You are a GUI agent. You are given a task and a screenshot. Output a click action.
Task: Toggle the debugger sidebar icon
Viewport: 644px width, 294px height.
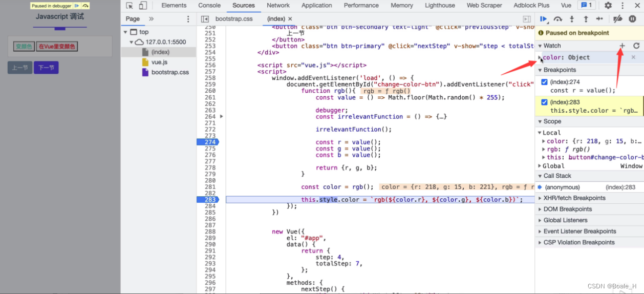pos(526,19)
